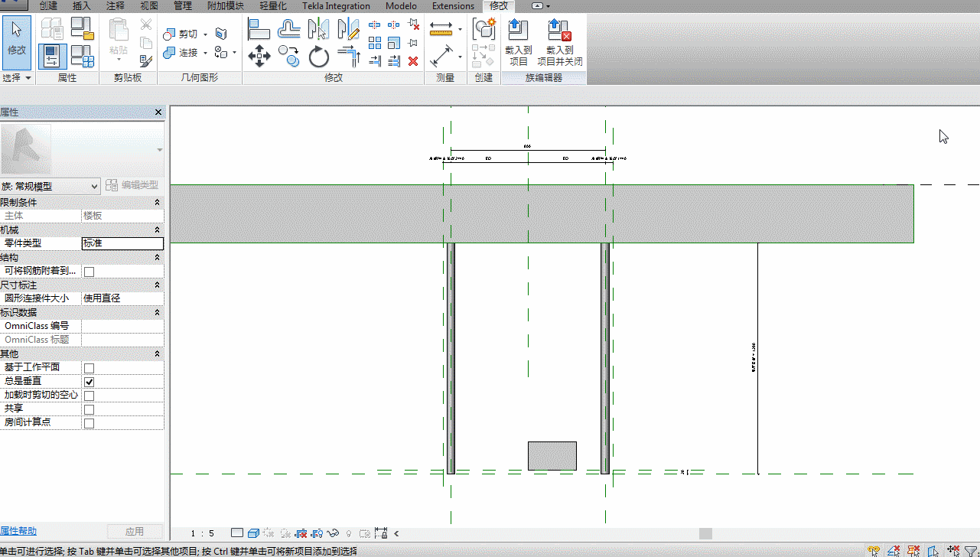Click the Match Type Properties brush icon
Screen dimensions: 980x557
tap(145, 60)
